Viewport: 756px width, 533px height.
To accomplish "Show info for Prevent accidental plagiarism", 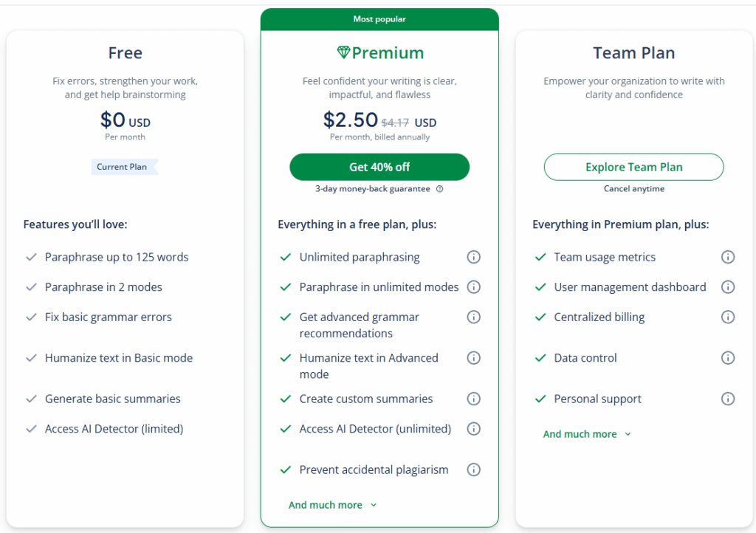I will [x=474, y=470].
